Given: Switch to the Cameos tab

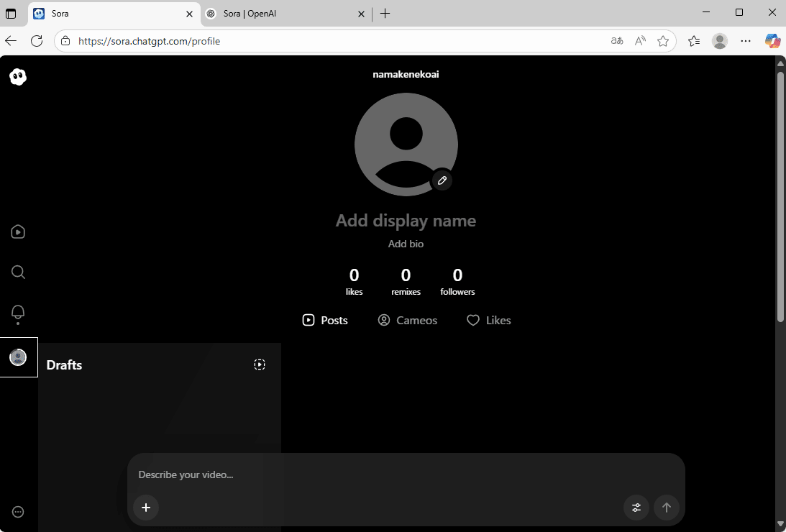Looking at the screenshot, I should tap(408, 320).
